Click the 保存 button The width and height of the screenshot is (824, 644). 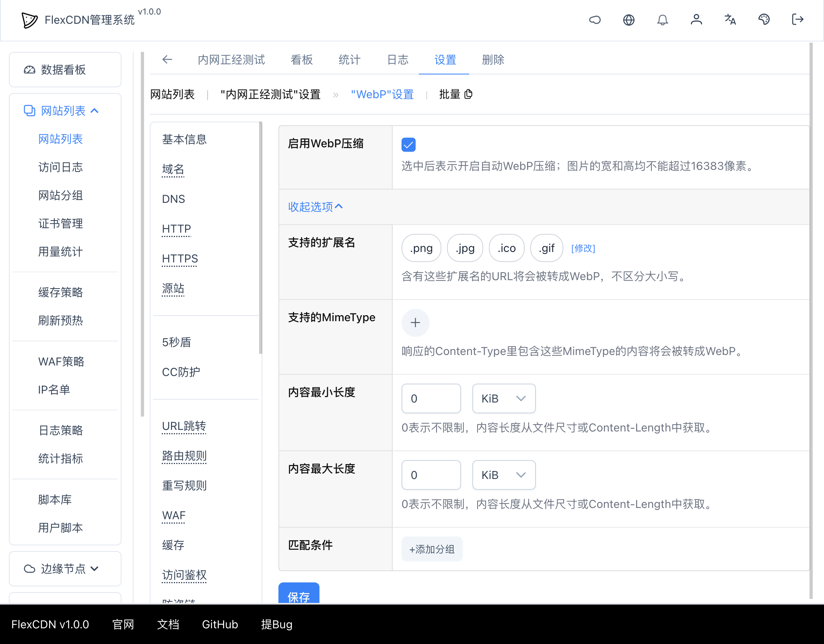[299, 593]
